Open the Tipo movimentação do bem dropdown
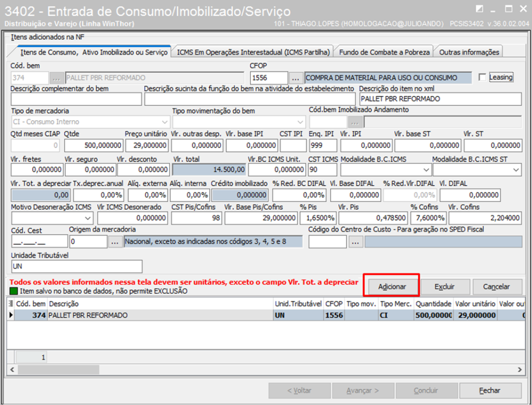This screenshot has width=532, height=405. (298, 122)
